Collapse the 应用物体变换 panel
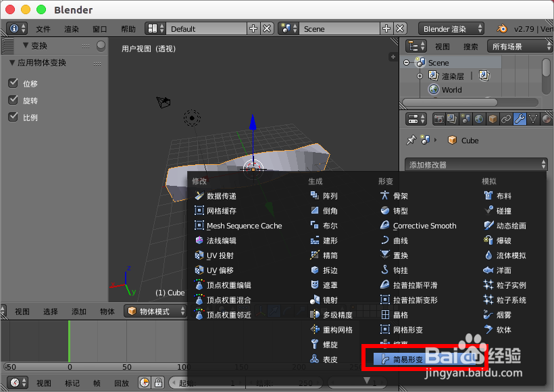Viewport: 554px width, 392px height. pos(12,63)
